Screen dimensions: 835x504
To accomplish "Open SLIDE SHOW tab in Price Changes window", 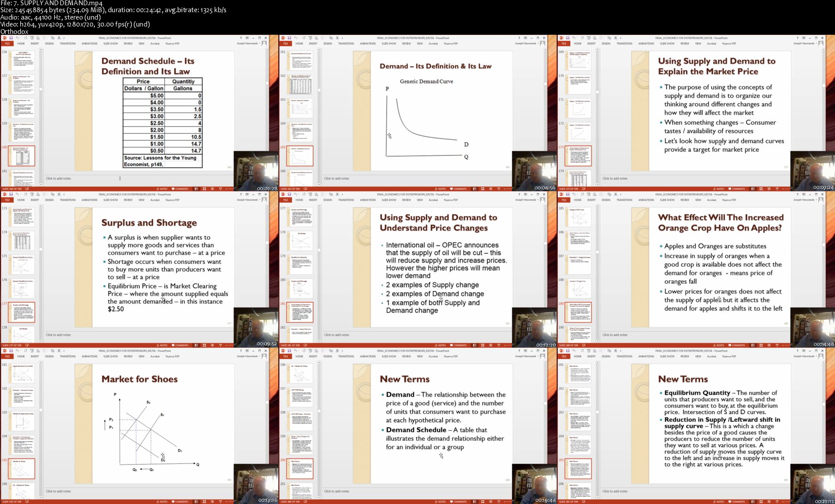I will pyautogui.click(x=389, y=200).
